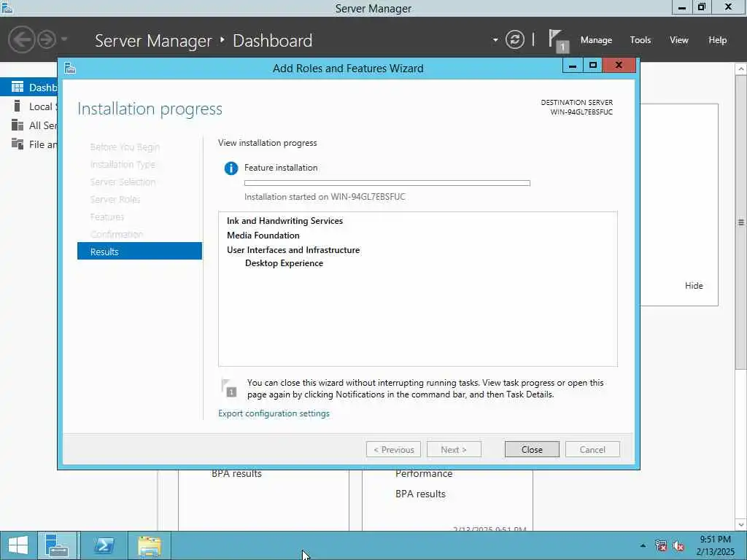Open the View menu
Viewport: 747px width, 560px height.
[x=679, y=40]
